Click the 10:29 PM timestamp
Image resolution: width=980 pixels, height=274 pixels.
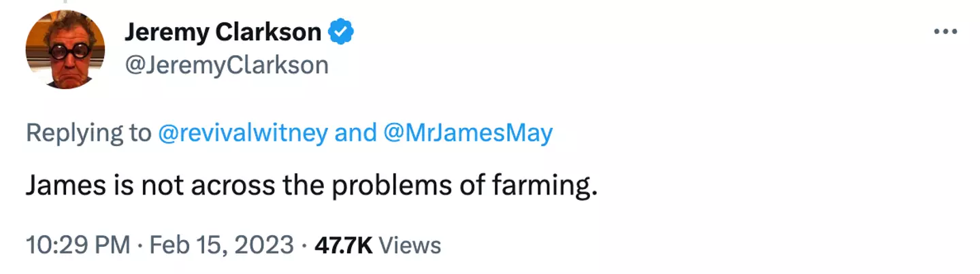(78, 245)
